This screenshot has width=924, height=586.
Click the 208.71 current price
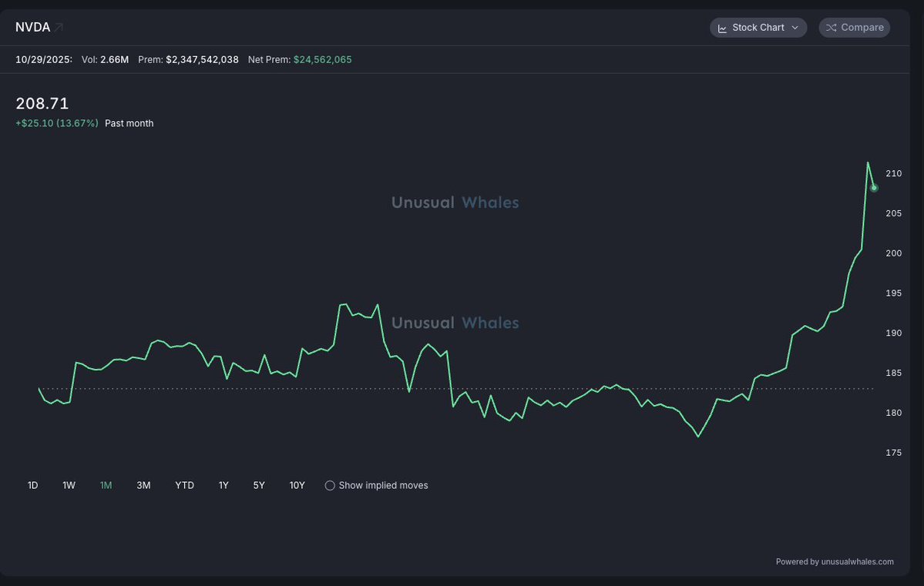point(42,104)
